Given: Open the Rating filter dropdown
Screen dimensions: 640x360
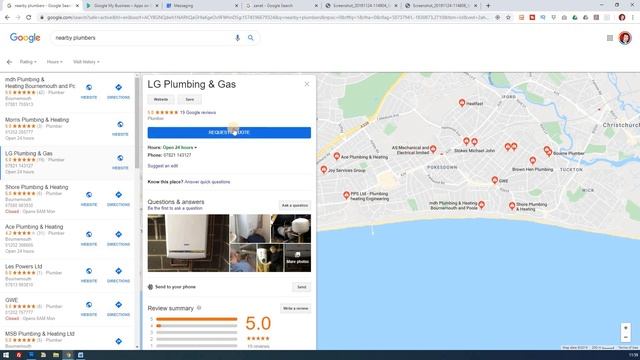Looking at the screenshot, I should click(28, 62).
